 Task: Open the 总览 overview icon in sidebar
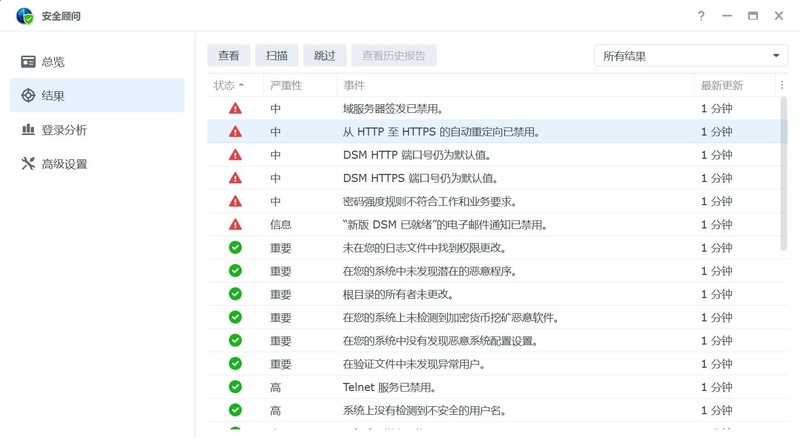click(28, 62)
